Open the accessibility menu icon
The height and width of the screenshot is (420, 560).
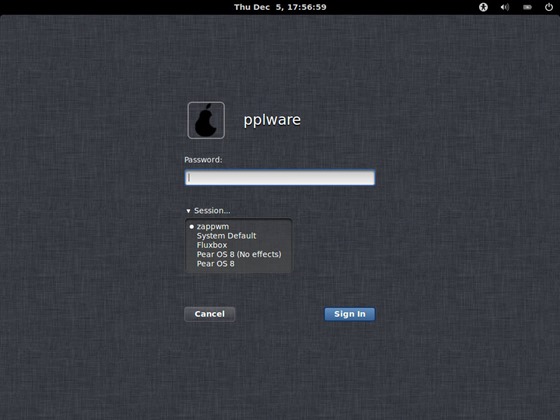[x=483, y=7]
